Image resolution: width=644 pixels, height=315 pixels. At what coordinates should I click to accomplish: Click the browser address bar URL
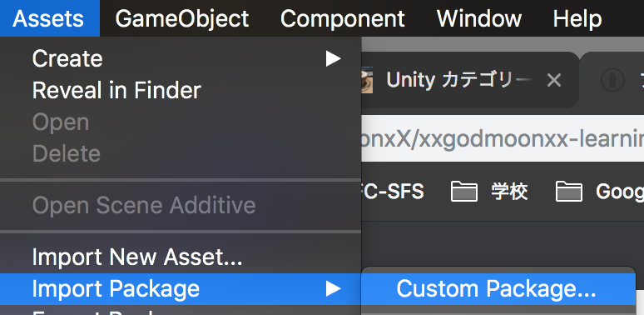[x=503, y=138]
